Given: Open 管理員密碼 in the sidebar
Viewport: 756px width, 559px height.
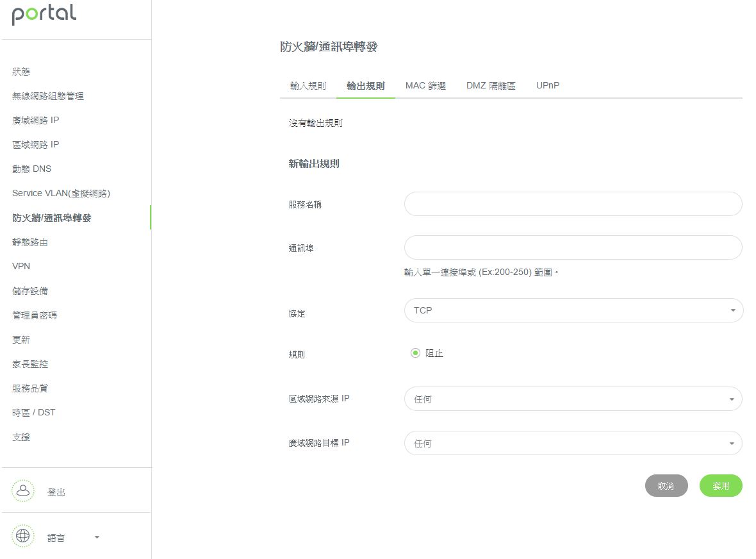Looking at the screenshot, I should tap(35, 315).
